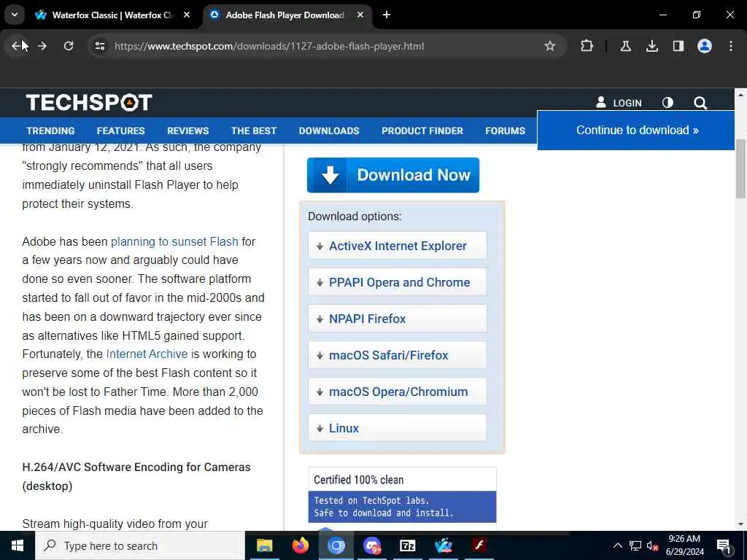Click the Download Now button

point(393,175)
